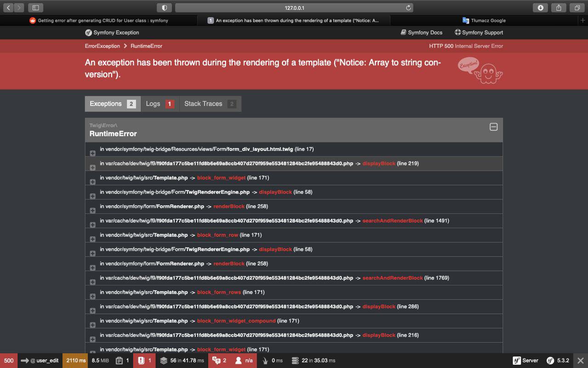Toggle the Safari sidebar button

point(35,7)
